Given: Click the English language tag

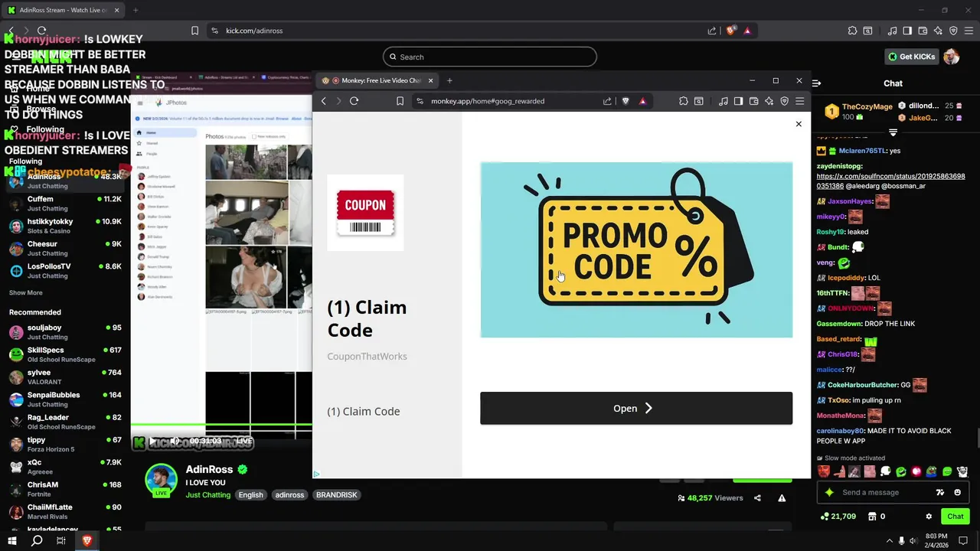Looking at the screenshot, I should pos(250,494).
